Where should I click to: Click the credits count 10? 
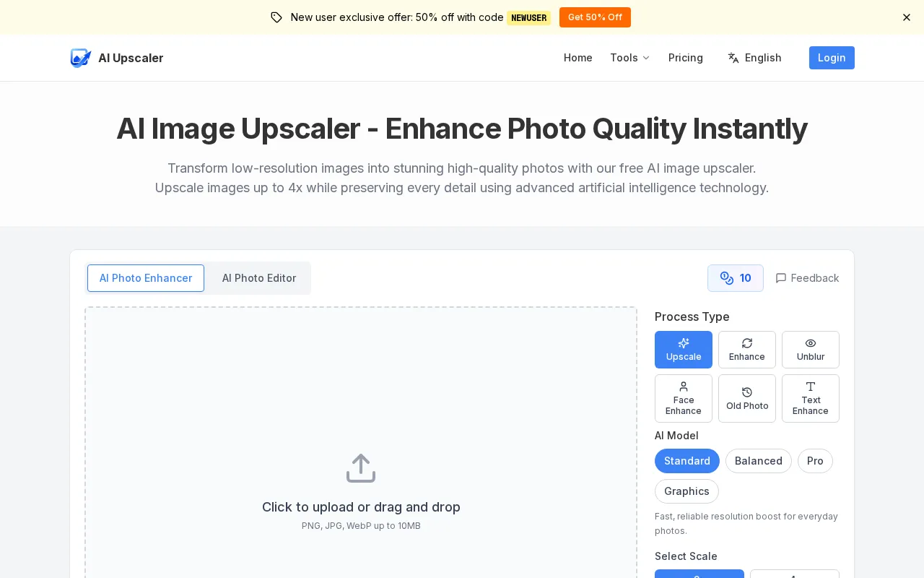(746, 278)
